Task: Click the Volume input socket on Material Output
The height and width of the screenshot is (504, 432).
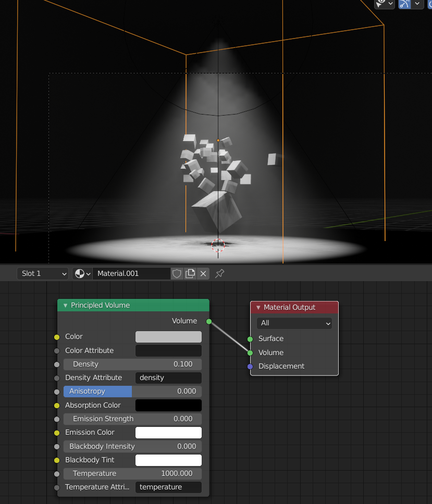Action: (250, 353)
